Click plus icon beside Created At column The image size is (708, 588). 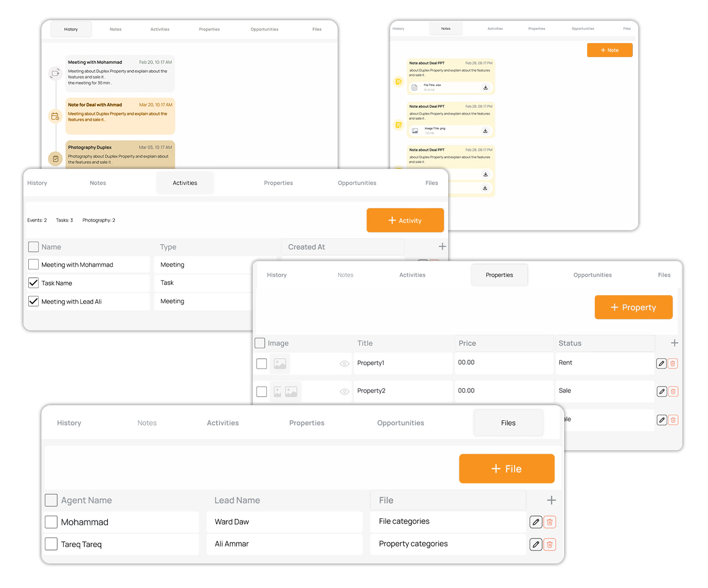[442, 247]
